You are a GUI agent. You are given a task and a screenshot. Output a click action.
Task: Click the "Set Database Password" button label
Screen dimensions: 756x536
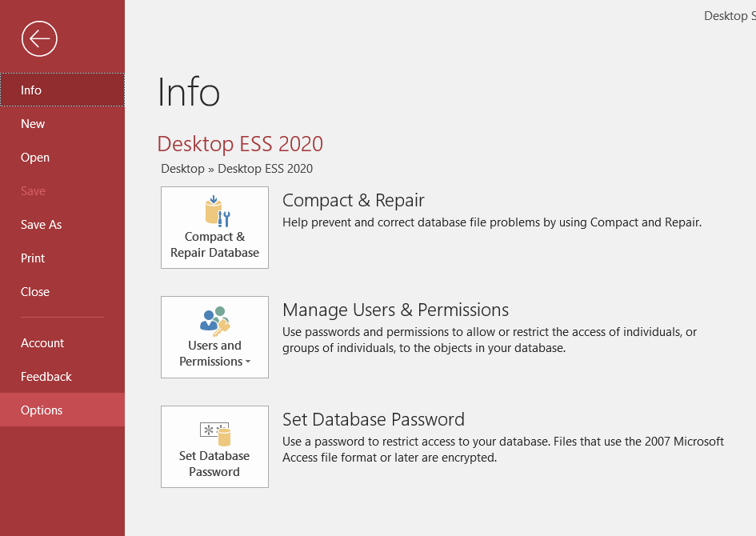(x=214, y=464)
